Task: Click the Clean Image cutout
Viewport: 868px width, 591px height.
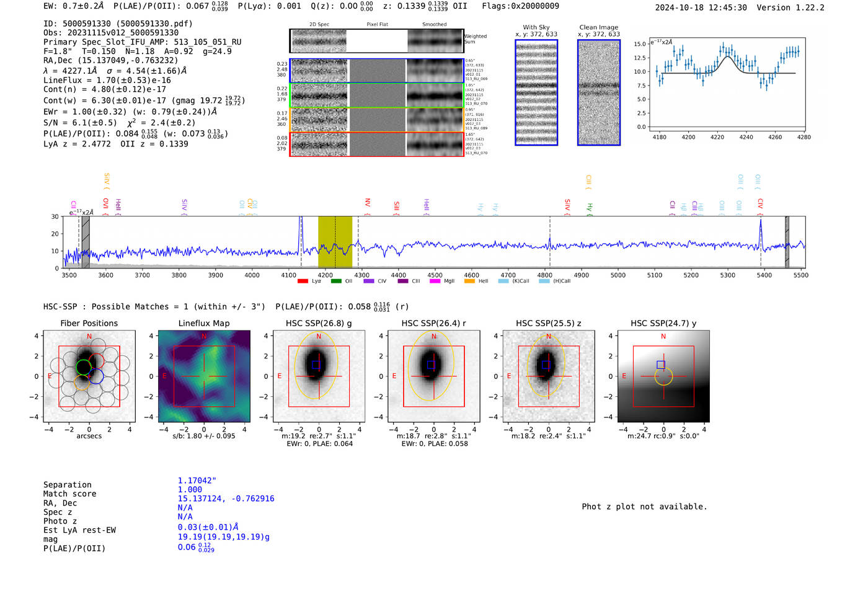Action: tap(599, 92)
